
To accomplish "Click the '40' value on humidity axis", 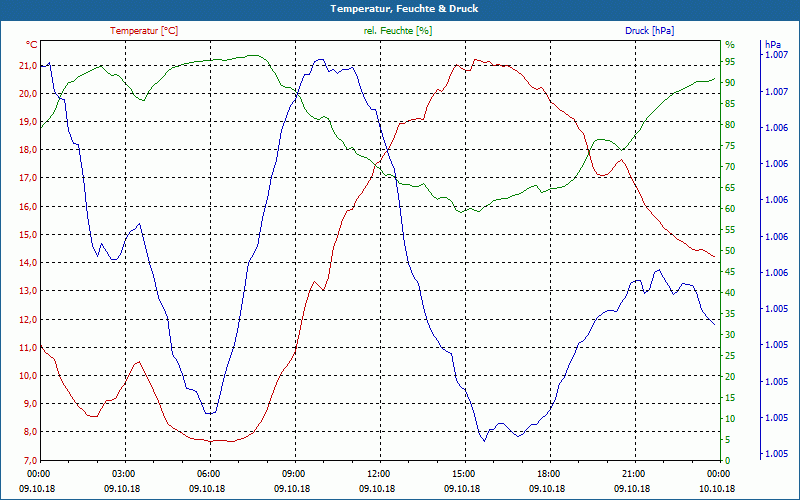I will (x=730, y=292).
